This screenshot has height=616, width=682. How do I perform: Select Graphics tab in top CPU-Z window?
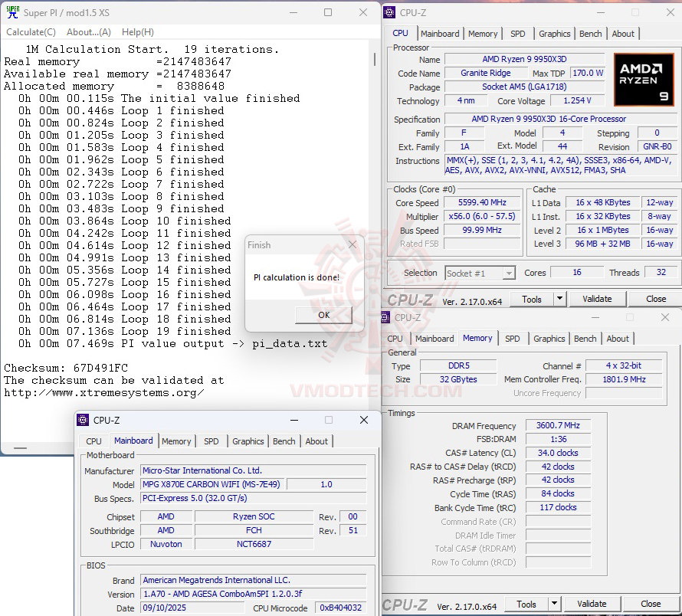click(x=555, y=34)
